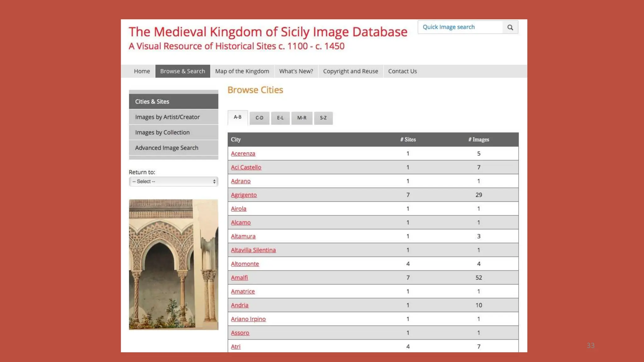Go to the Home menu item
Screen dimensions: 644x362
tap(142, 71)
